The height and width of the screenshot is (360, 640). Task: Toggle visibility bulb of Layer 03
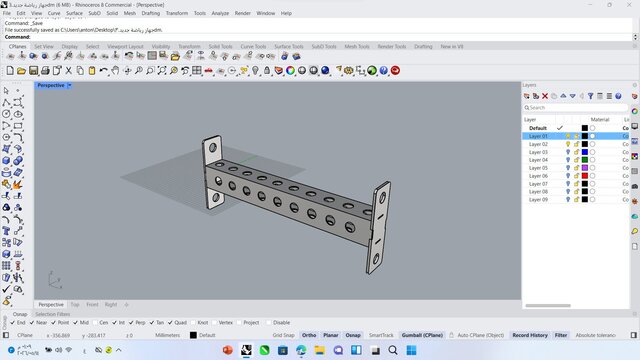[568, 152]
